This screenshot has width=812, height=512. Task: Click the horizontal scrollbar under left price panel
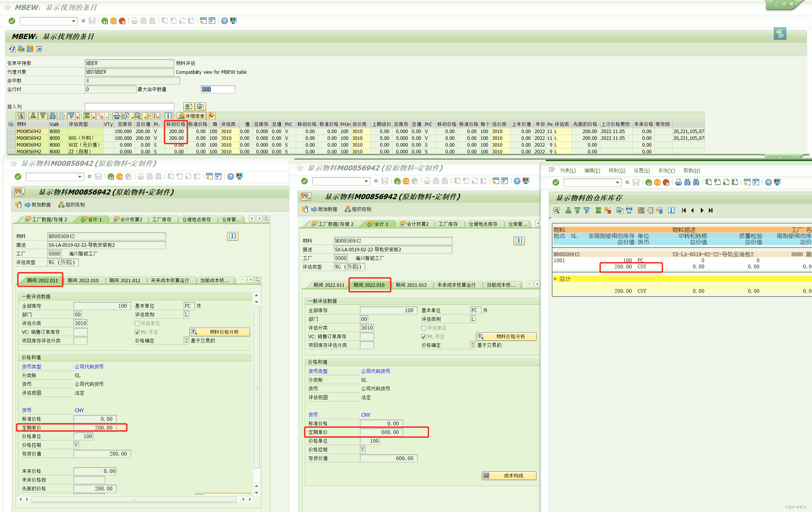pyautogui.click(x=133, y=499)
